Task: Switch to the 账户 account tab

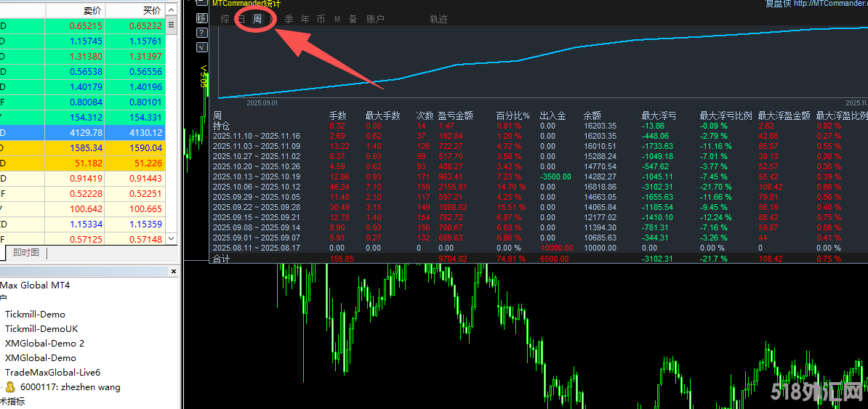Action: [x=375, y=20]
